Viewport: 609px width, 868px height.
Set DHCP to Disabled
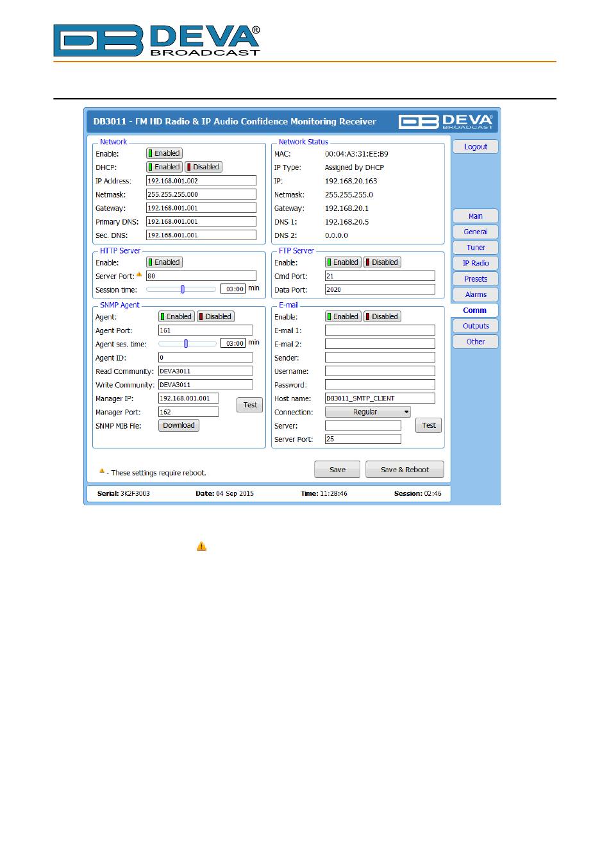203,167
